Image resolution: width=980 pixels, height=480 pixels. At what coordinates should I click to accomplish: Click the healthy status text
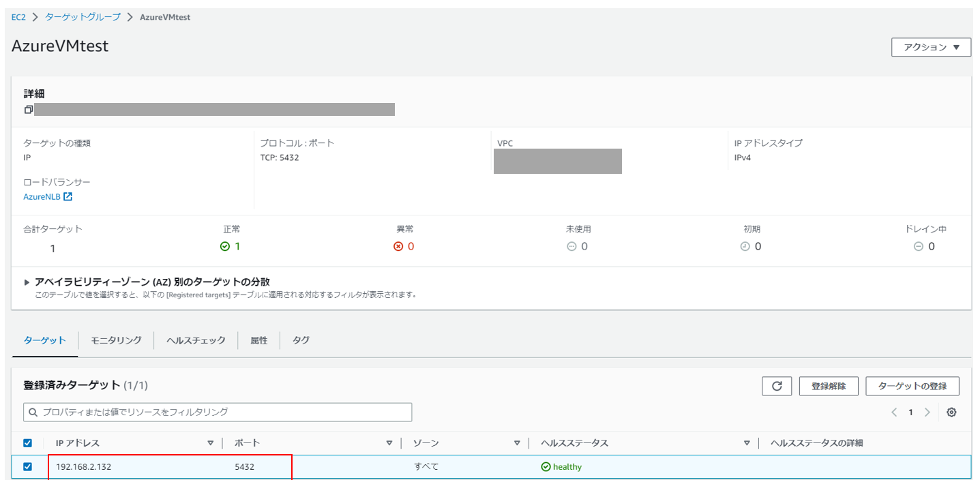click(567, 467)
